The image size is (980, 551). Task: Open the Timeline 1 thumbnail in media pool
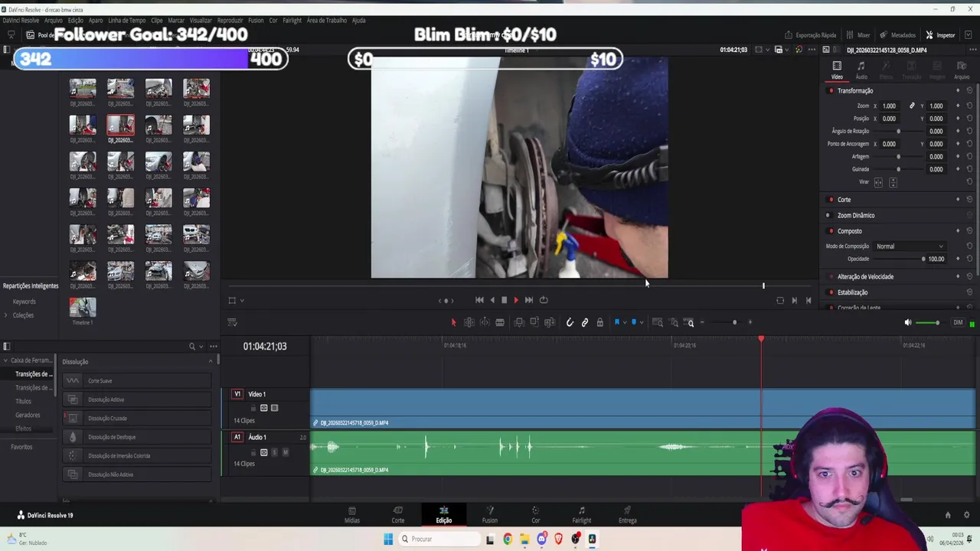(x=83, y=307)
